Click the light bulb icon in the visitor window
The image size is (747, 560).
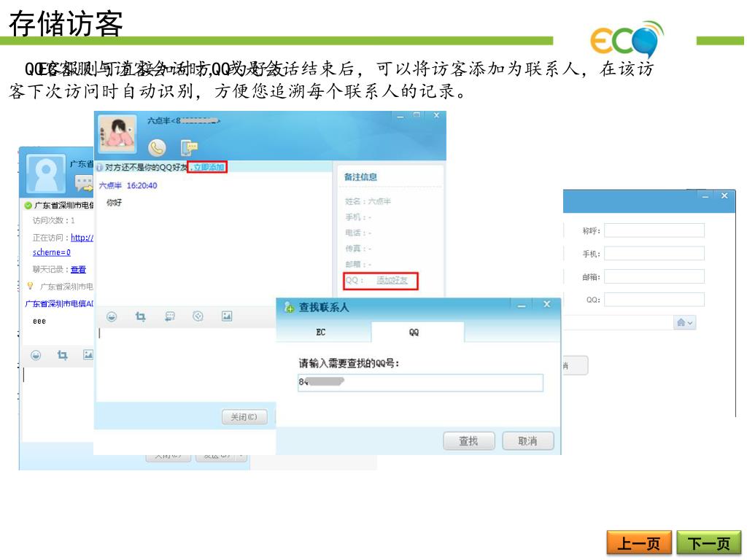30,286
